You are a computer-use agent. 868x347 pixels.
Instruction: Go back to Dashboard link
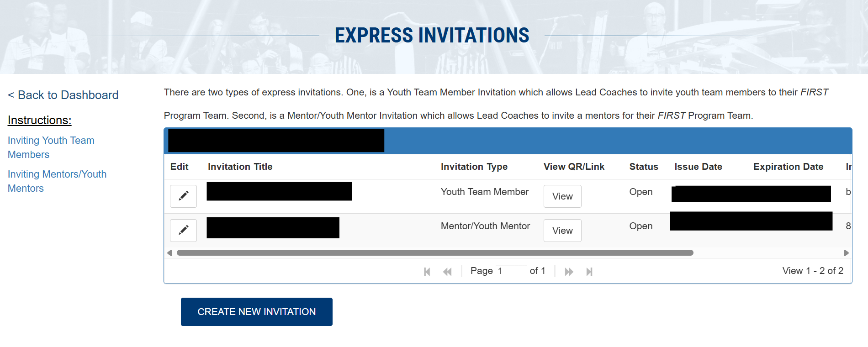click(63, 95)
